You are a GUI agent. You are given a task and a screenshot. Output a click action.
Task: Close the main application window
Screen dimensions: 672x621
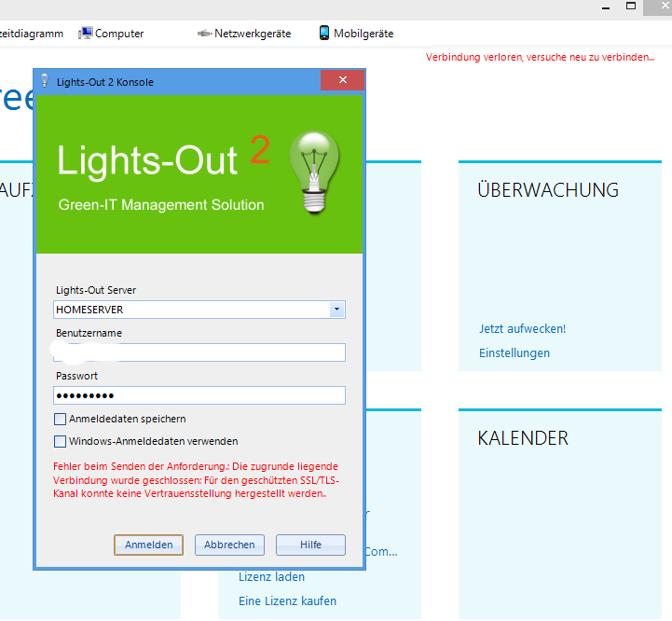658,7
